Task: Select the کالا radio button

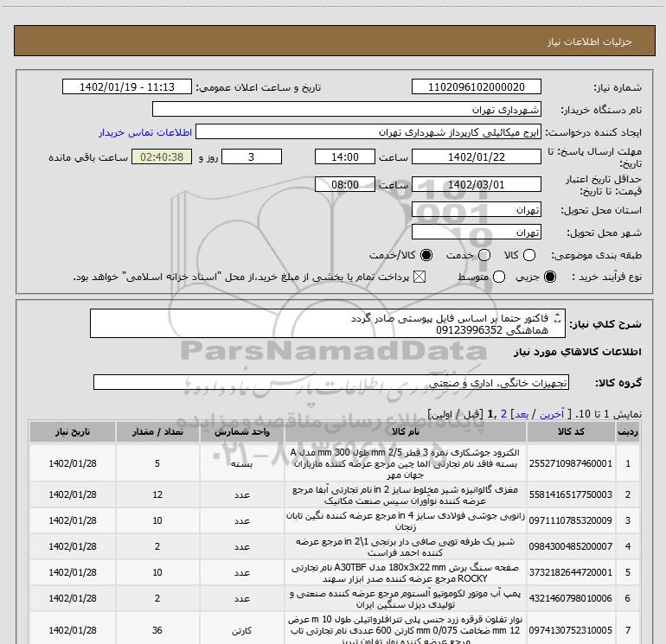Action: click(529, 255)
